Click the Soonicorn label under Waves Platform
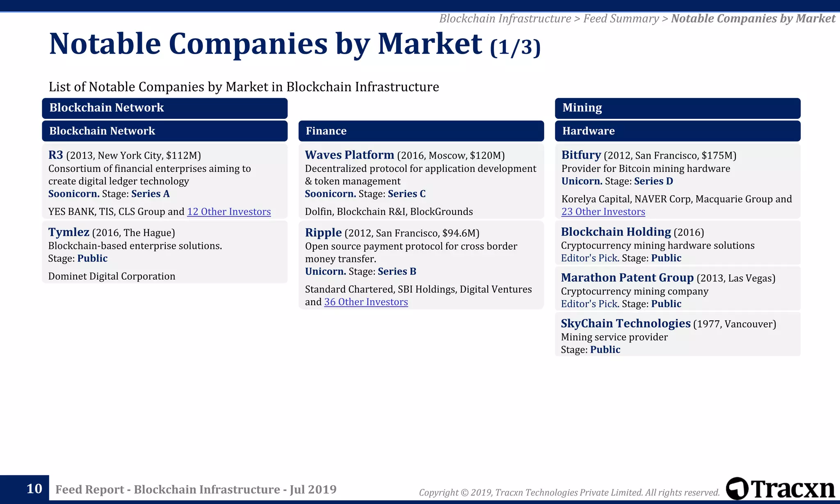The height and width of the screenshot is (504, 840). [x=331, y=194]
